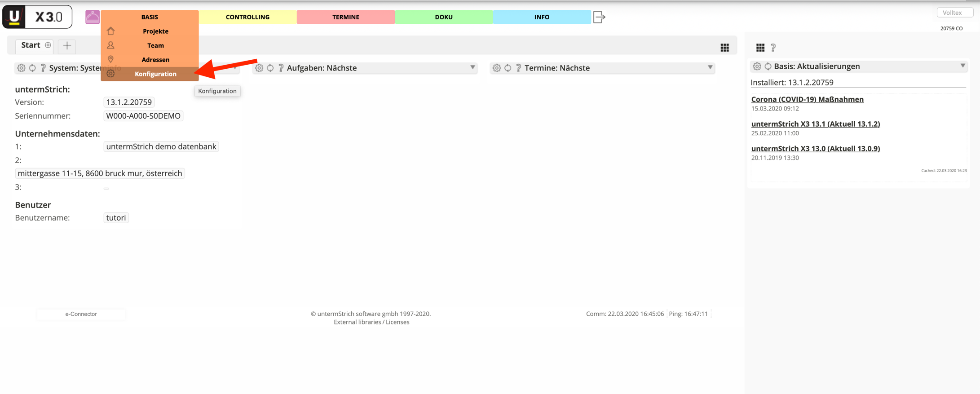The width and height of the screenshot is (980, 394).
Task: Expand the Aufgaben: Nächste dropdown
Action: point(472,67)
